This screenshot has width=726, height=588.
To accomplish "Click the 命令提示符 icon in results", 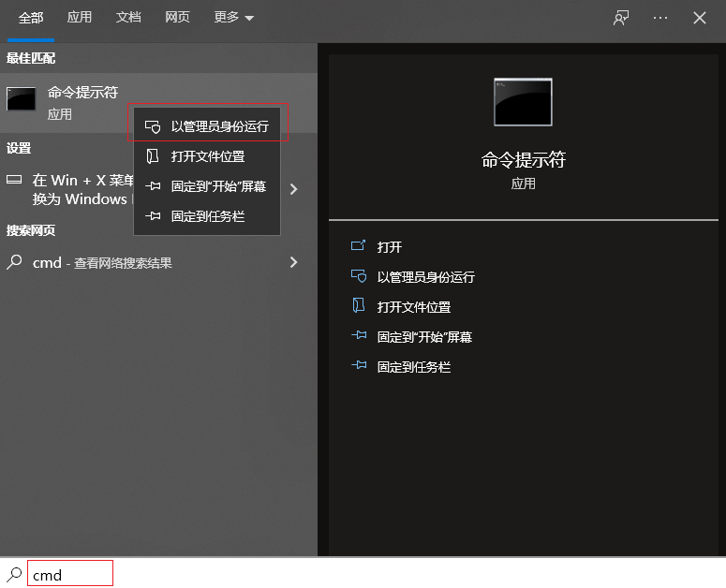I will point(21,98).
